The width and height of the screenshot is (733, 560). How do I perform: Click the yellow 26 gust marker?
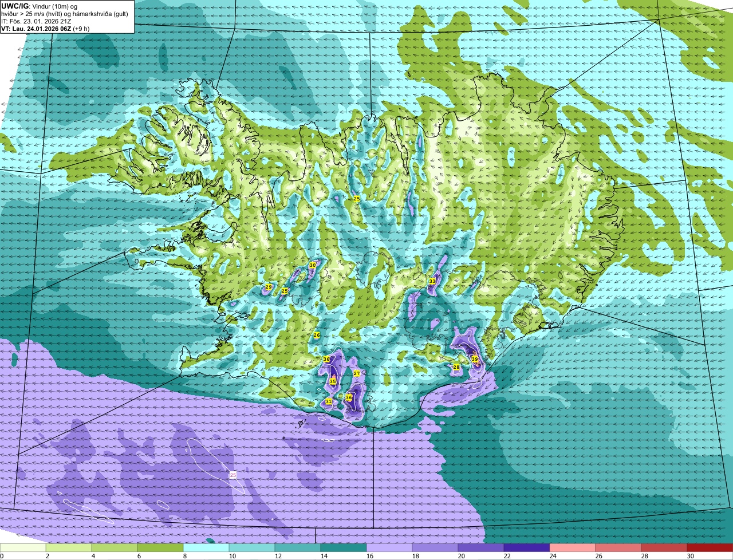pos(317,335)
